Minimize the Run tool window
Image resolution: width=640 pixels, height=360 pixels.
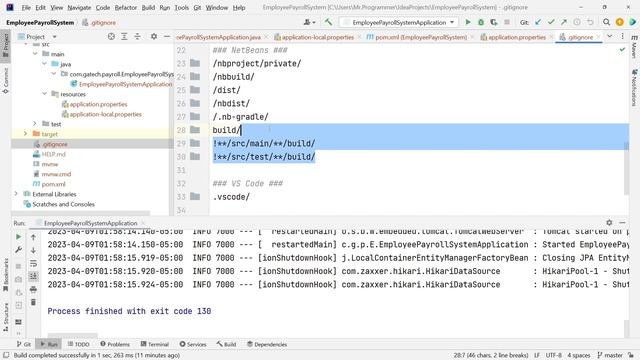pos(622,222)
